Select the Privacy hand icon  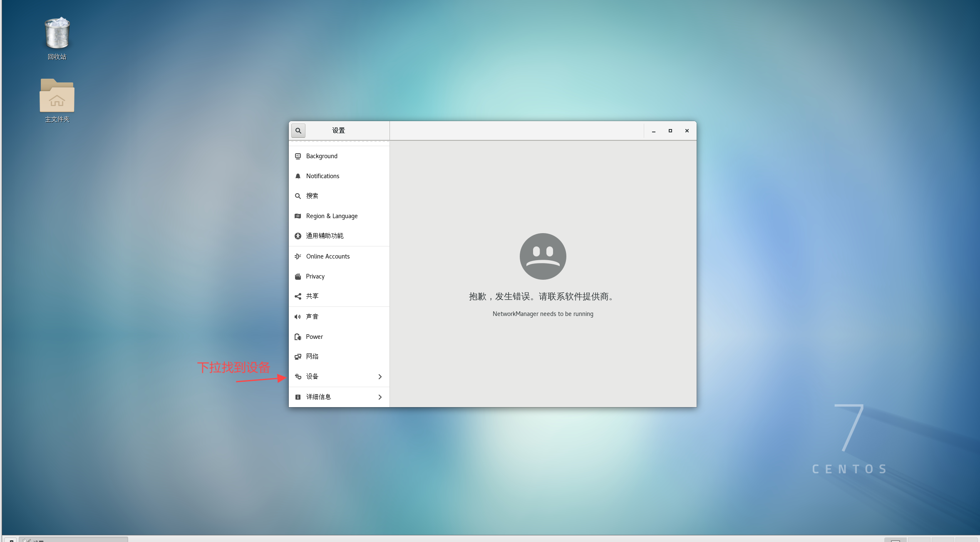coord(298,276)
